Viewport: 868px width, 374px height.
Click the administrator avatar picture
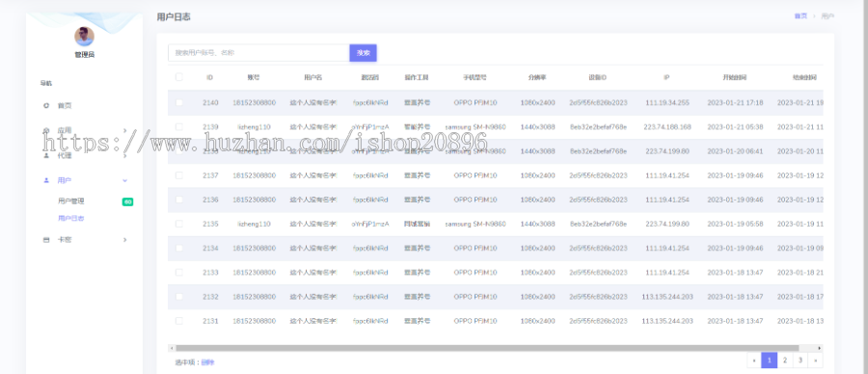click(x=84, y=37)
